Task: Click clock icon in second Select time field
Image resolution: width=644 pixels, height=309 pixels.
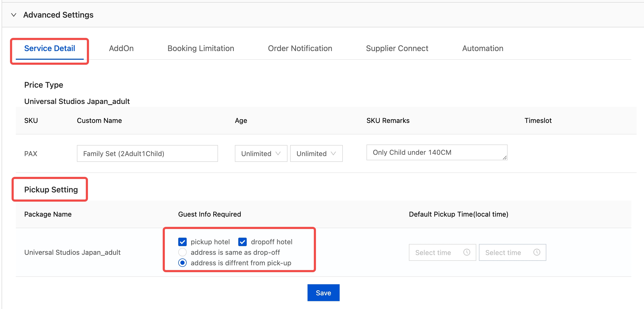Action: coord(537,252)
